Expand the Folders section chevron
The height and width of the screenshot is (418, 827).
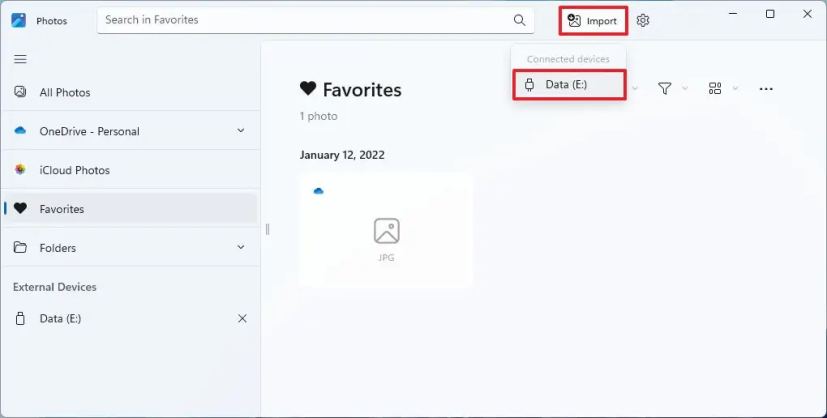tap(241, 248)
